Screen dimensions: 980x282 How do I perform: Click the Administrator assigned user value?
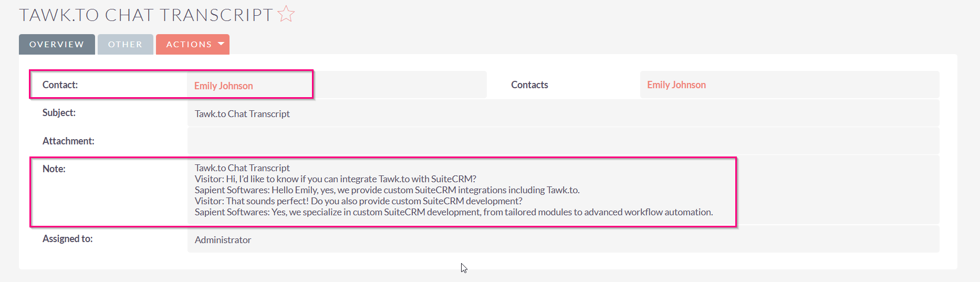coord(223,240)
